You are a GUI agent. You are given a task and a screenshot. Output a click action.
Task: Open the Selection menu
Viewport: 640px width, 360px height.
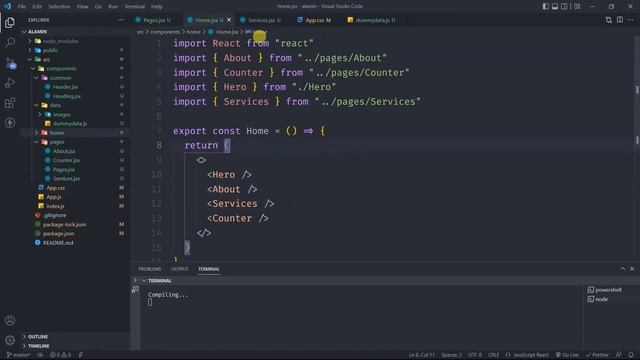click(59, 7)
